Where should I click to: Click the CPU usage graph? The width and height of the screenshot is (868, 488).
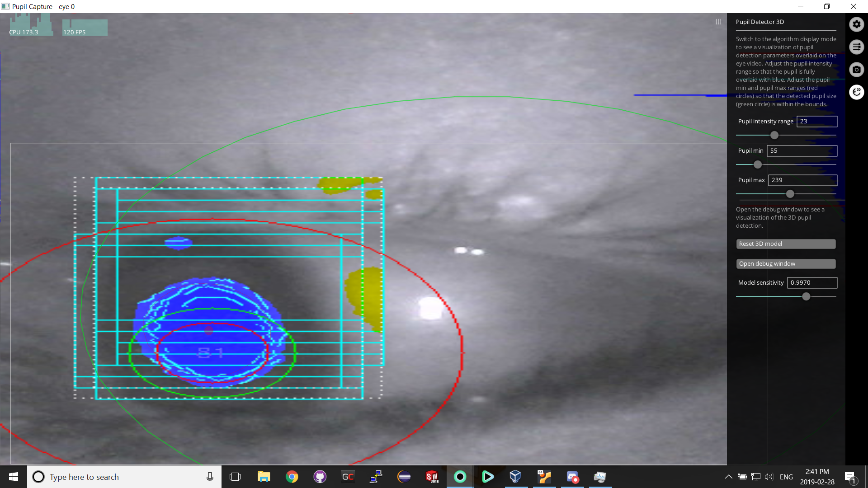(x=31, y=25)
